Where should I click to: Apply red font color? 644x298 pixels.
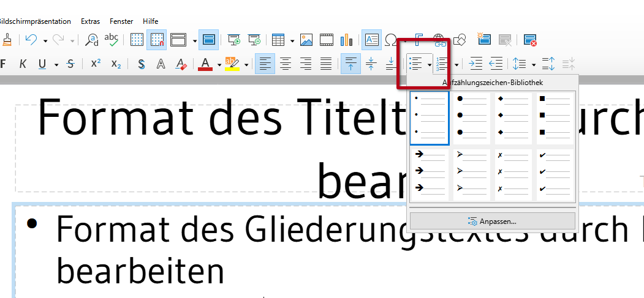(x=205, y=64)
